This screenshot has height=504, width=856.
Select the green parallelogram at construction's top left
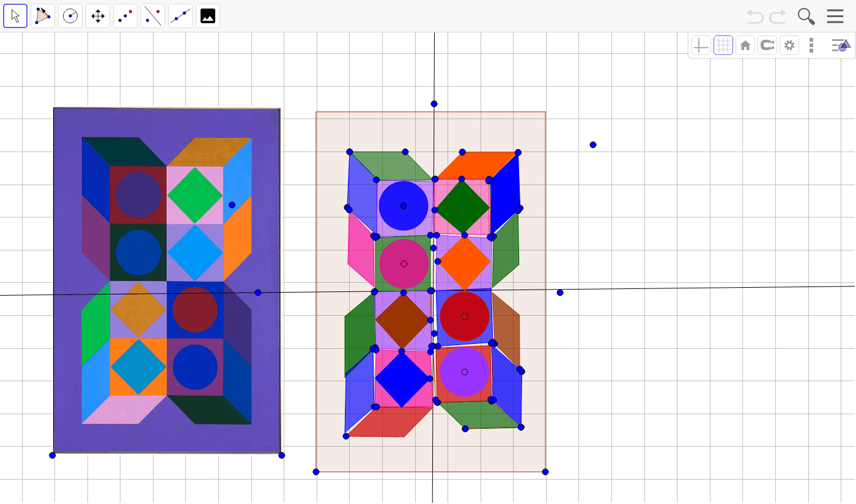(x=391, y=166)
